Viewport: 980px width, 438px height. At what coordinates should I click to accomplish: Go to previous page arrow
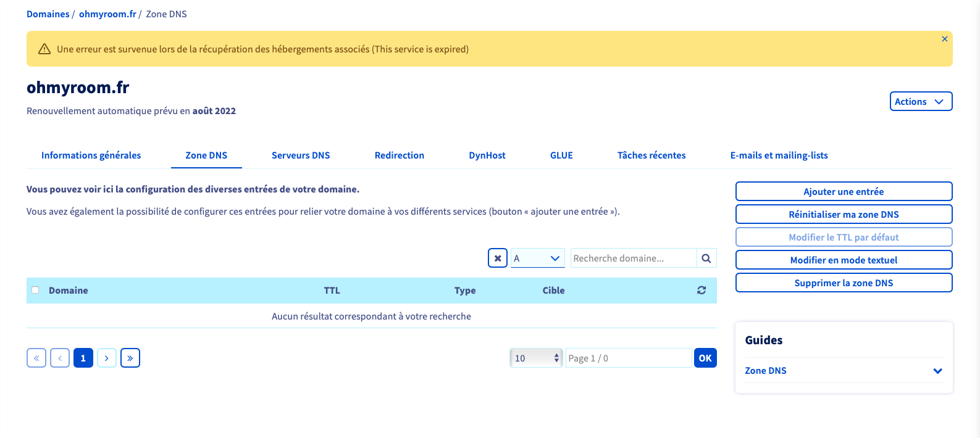point(60,358)
